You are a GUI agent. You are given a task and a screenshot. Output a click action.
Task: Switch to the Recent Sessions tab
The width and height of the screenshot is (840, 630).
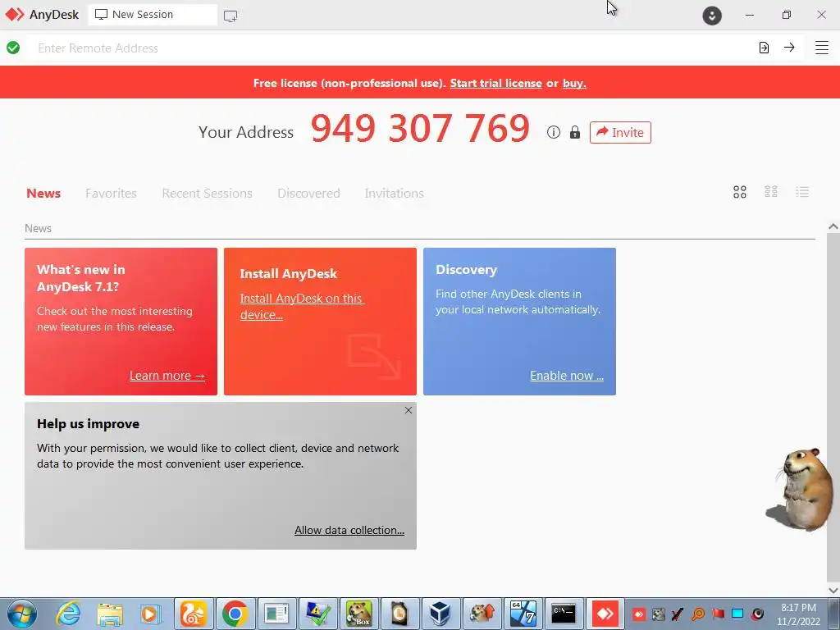[207, 193]
